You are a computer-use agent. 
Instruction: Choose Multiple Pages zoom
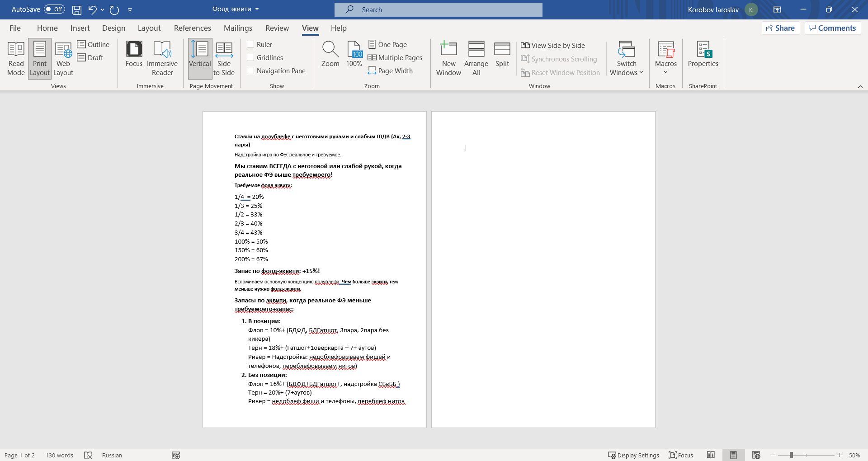[395, 57]
